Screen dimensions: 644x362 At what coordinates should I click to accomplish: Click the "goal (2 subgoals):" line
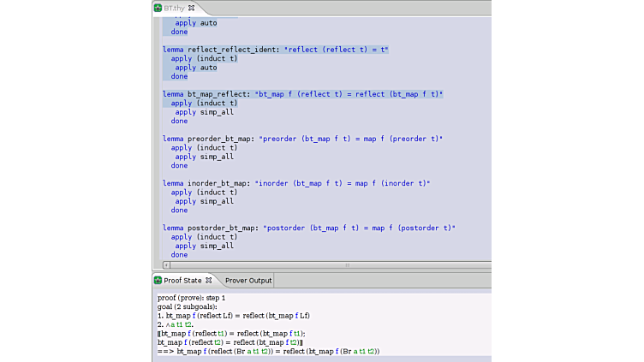[188, 306]
